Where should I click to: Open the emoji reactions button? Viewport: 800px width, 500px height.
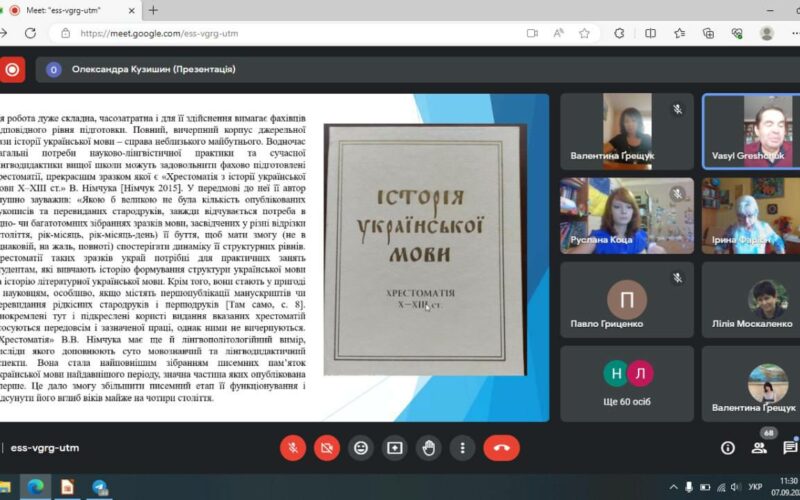coord(361,448)
